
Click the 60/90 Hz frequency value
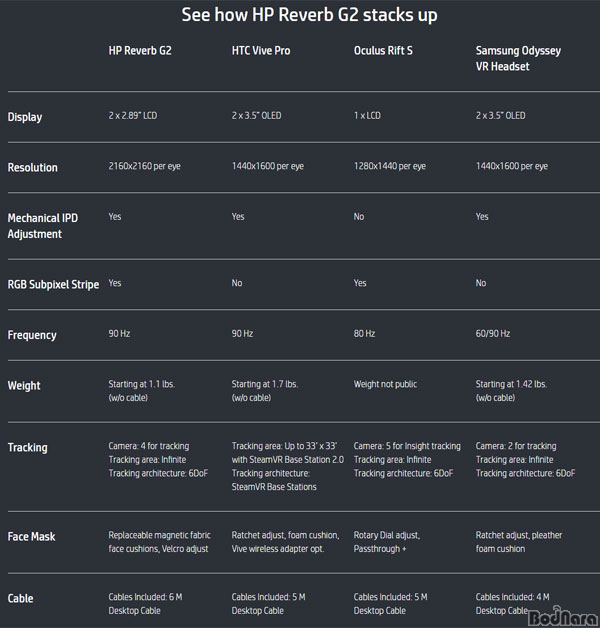(x=493, y=333)
